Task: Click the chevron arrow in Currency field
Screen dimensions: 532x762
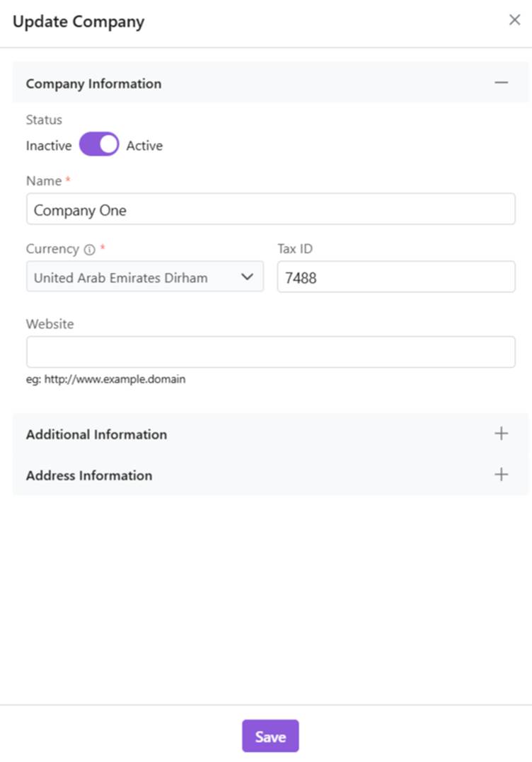Action: click(247, 277)
